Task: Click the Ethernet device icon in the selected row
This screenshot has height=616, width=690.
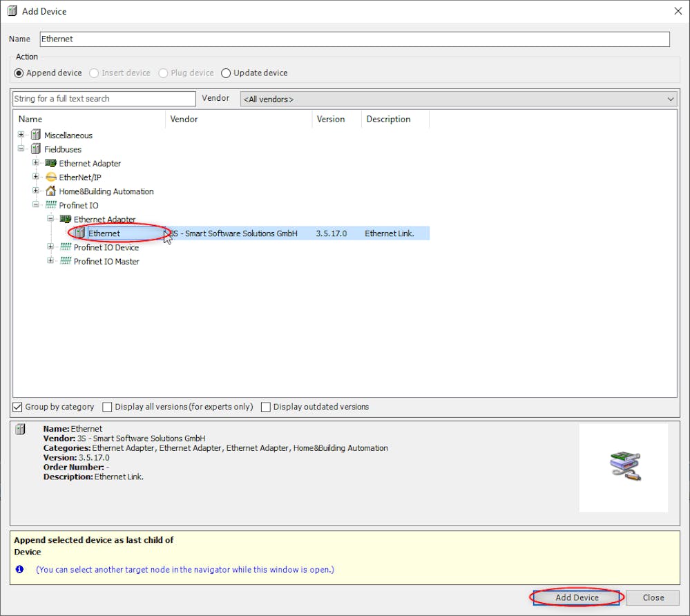Action: click(x=79, y=233)
